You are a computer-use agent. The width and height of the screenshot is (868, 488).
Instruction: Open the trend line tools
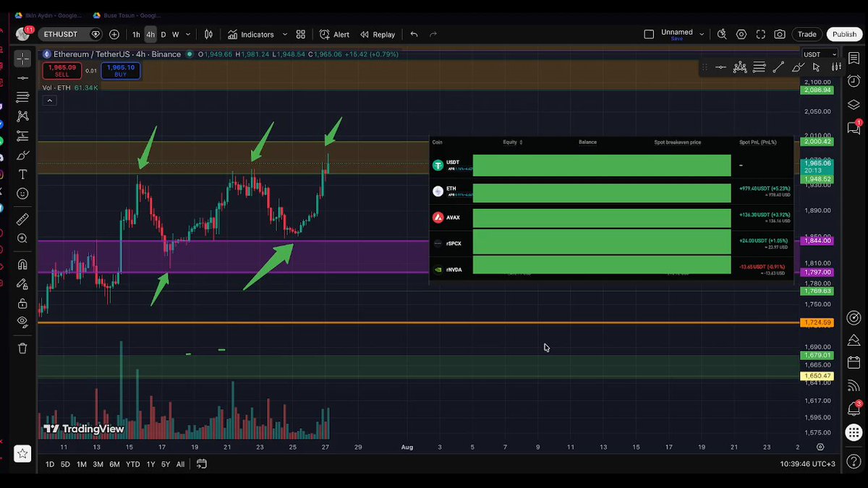(22, 77)
